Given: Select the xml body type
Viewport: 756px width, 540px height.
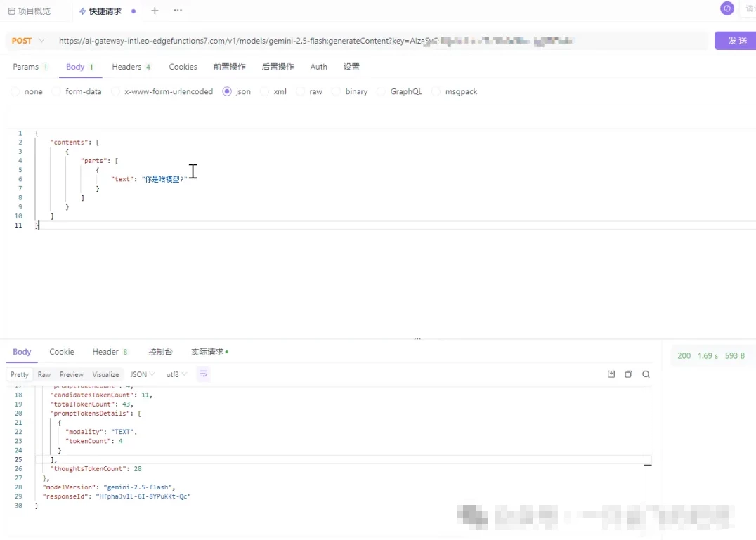Looking at the screenshot, I should (x=273, y=91).
